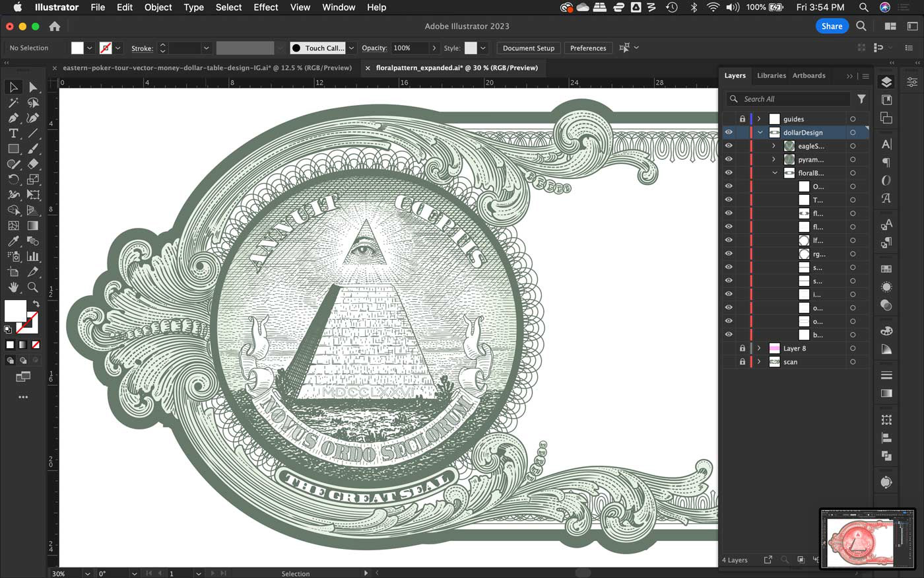This screenshot has width=924, height=578.
Task: Expand the guides layer
Action: coord(759,119)
